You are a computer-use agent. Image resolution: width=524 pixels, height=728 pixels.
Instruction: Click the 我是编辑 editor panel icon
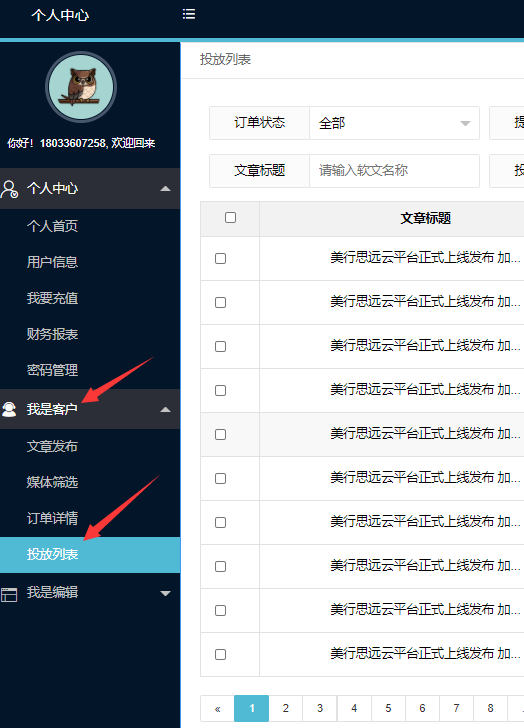pyautogui.click(x=9, y=594)
